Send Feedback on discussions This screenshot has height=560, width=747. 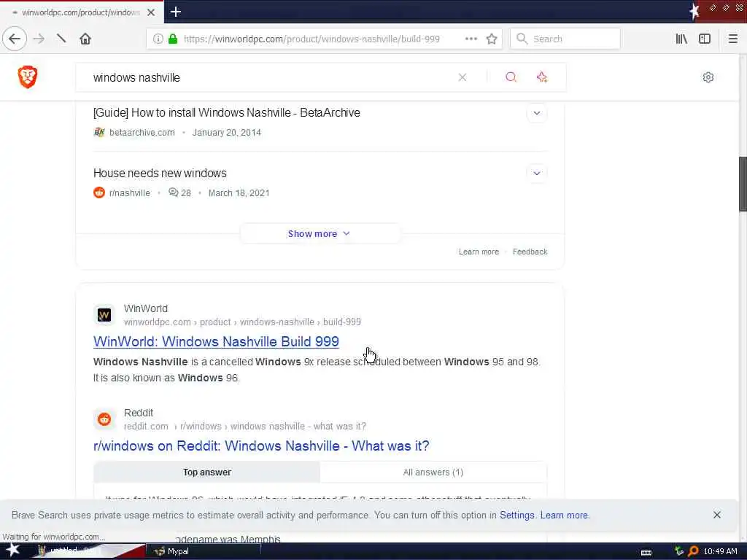coord(530,252)
